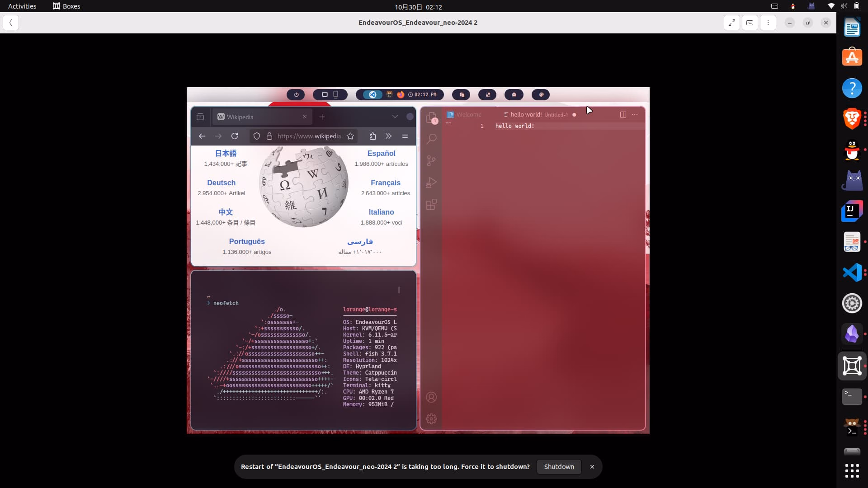Screen dimensions: 868x488
Task: Open the Deutsch Wikipedia link
Action: click(x=221, y=183)
